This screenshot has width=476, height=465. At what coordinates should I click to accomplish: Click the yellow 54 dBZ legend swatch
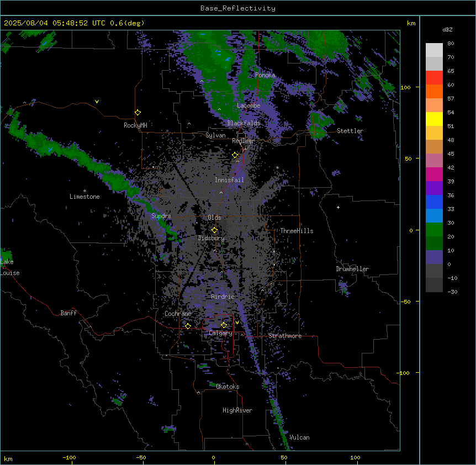point(434,119)
